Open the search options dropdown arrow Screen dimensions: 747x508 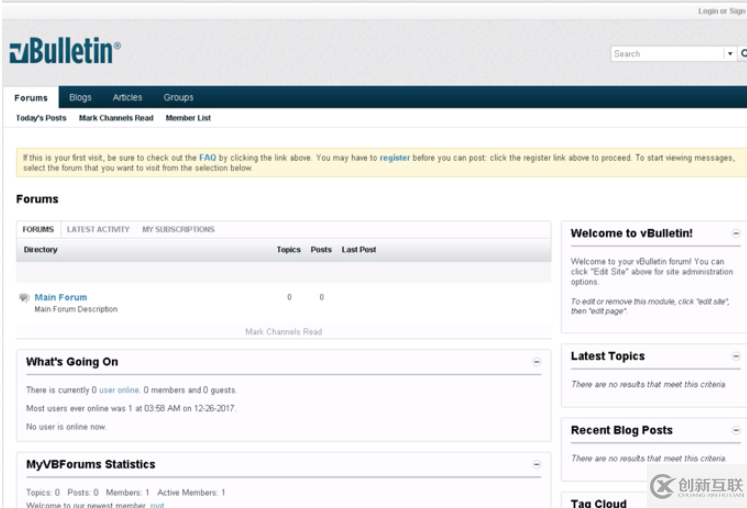(730, 54)
